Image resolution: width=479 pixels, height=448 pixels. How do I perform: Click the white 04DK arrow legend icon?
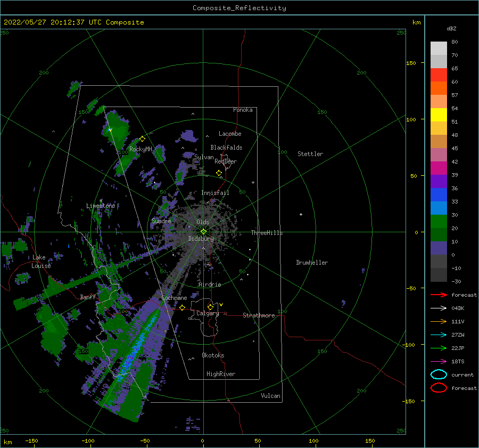click(439, 308)
